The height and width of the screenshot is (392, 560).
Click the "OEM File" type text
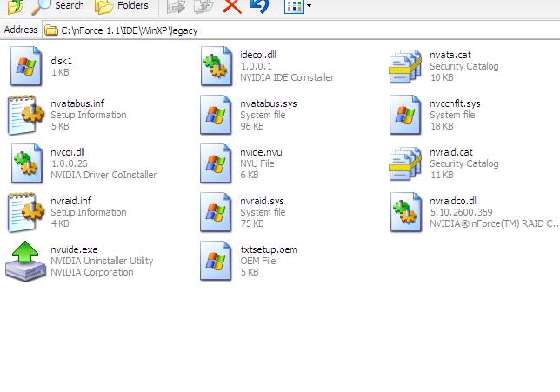[x=258, y=261]
